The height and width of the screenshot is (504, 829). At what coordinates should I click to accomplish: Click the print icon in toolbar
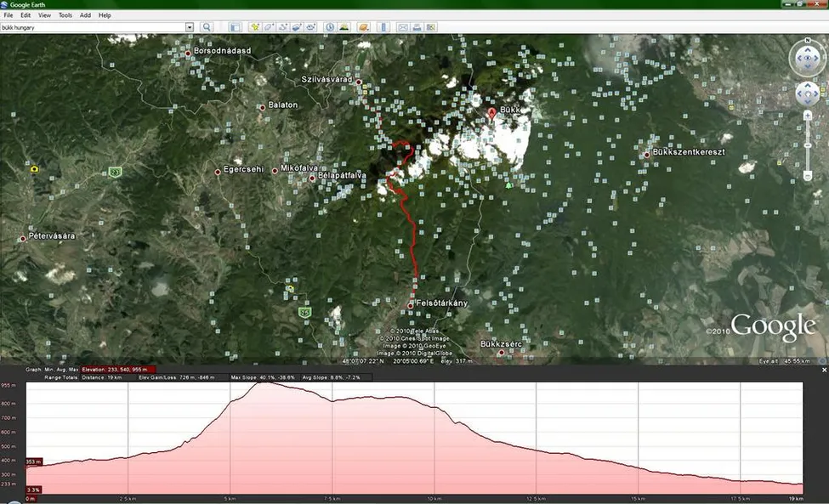(x=417, y=27)
